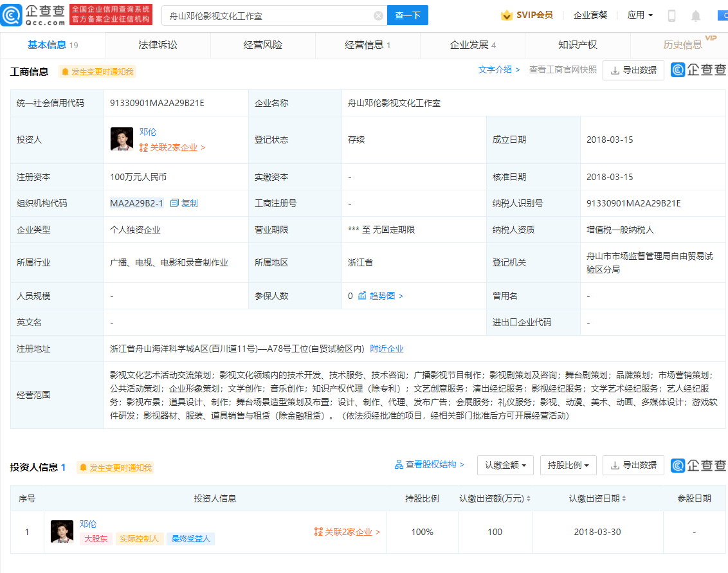The image size is (728, 573).
Task: Open the 知识产权 tab
Action: (578, 45)
